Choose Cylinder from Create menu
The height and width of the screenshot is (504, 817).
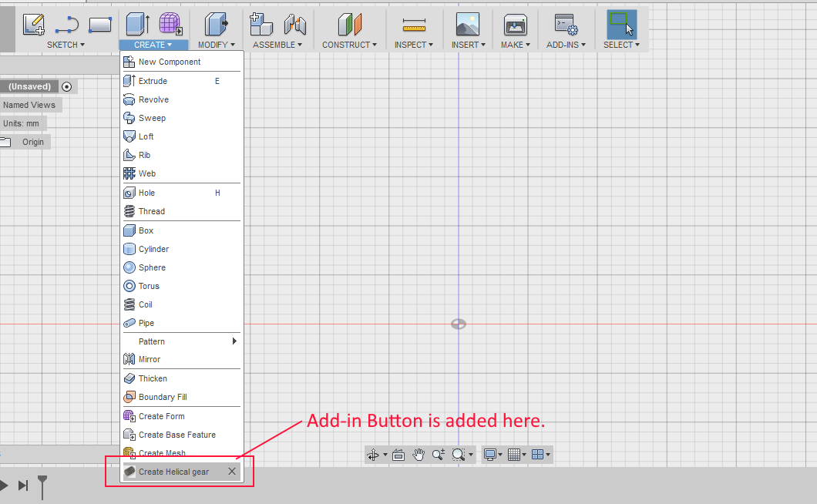182,249
